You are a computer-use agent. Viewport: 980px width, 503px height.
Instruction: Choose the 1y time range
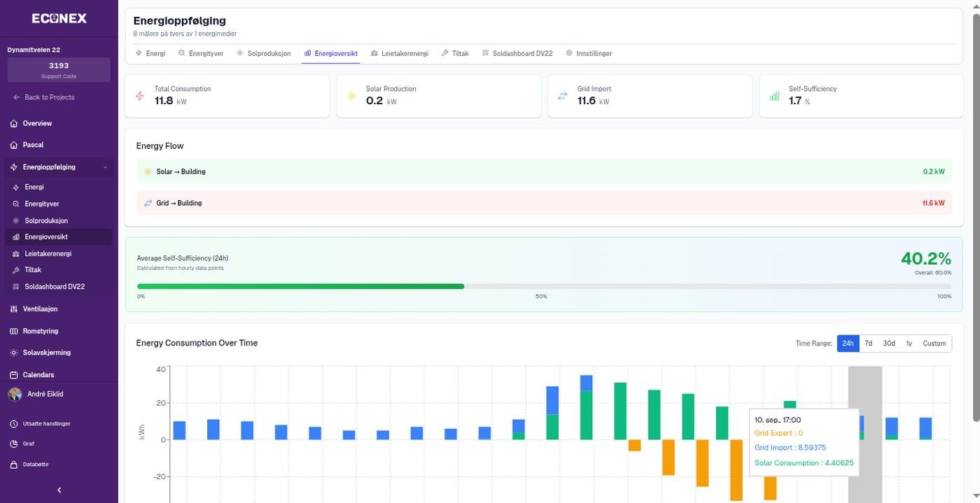click(909, 343)
